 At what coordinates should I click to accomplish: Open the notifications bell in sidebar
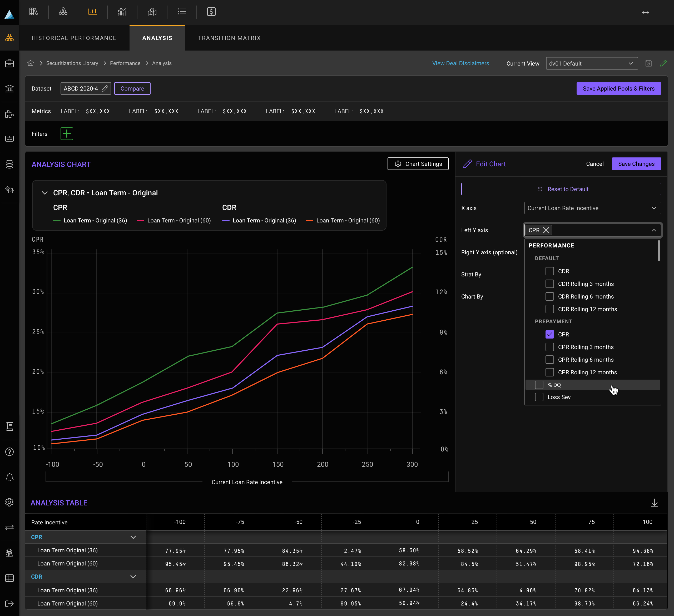pos(9,477)
